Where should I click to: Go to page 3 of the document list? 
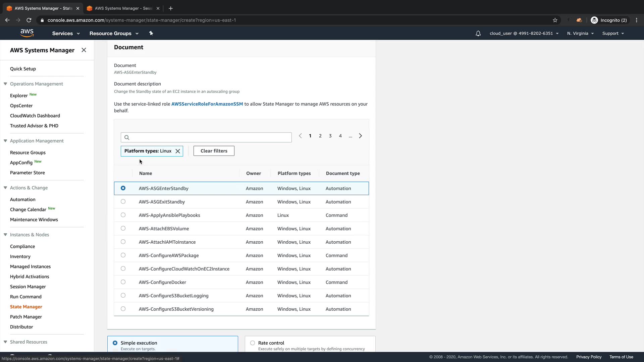pyautogui.click(x=330, y=136)
